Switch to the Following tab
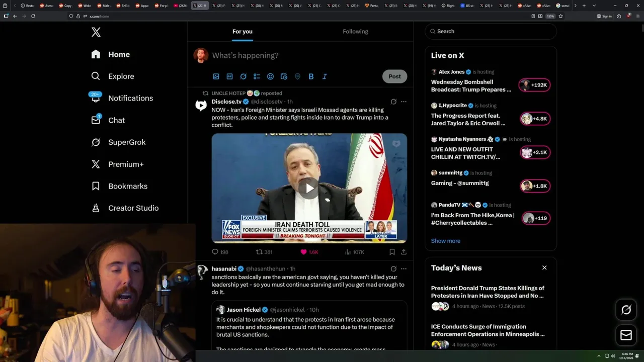This screenshot has height=362, width=644. (x=355, y=31)
